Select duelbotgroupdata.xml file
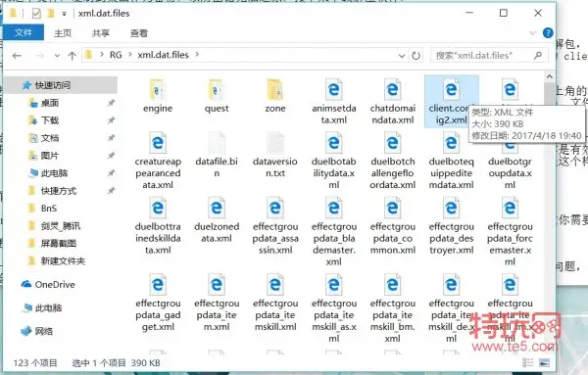588x375 pixels. (x=510, y=161)
